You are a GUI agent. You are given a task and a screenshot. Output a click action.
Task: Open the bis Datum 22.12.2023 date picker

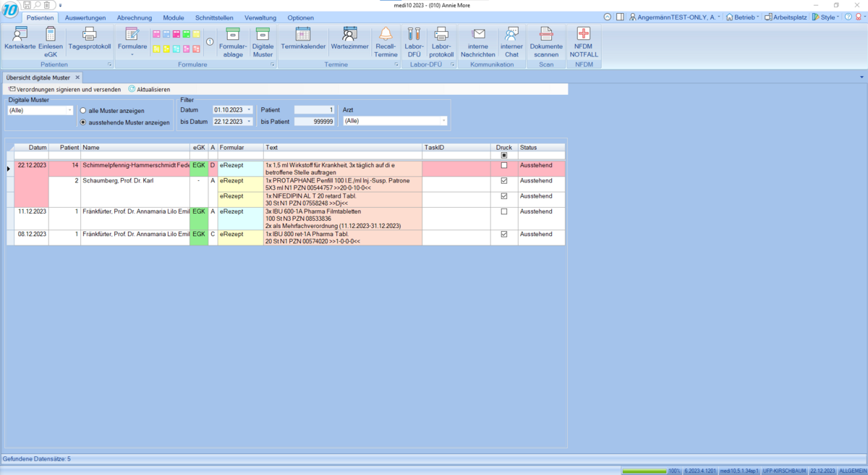(249, 122)
